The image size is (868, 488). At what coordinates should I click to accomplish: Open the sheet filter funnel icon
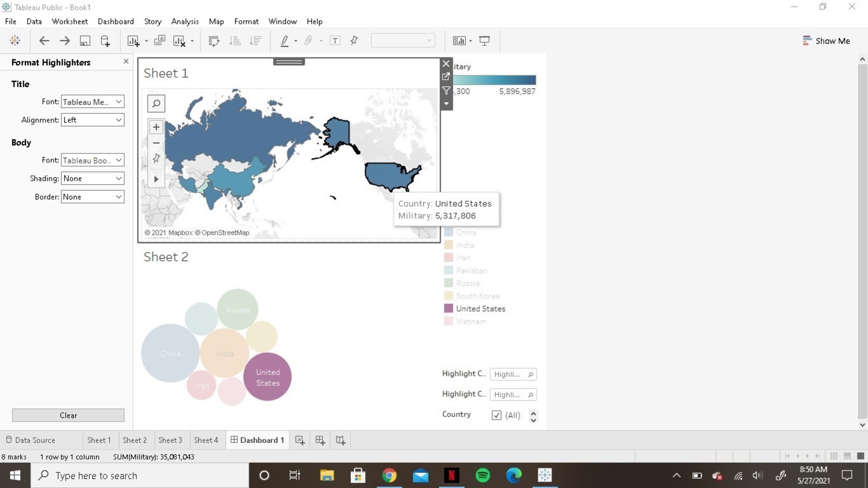coord(446,90)
